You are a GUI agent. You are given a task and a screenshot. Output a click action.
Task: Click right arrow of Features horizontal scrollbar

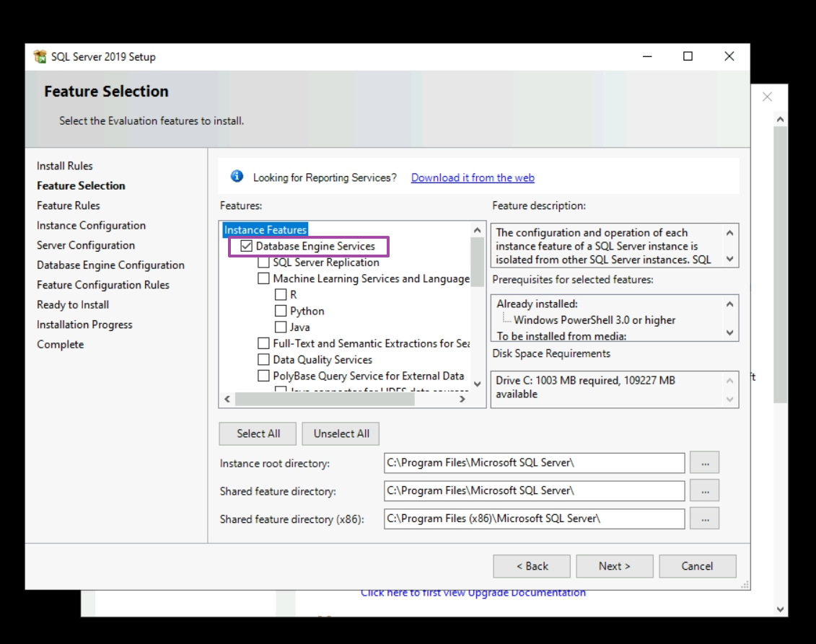point(462,399)
